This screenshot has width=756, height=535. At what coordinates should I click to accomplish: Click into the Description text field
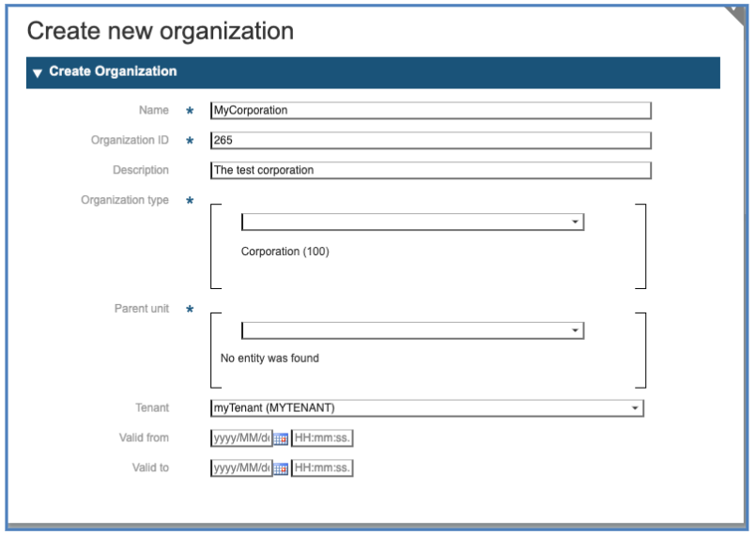(430, 171)
